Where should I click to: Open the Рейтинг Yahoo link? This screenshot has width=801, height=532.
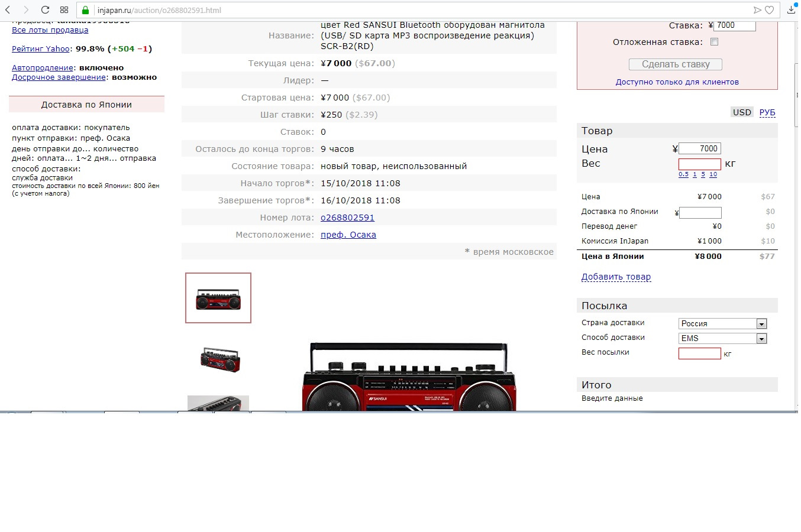click(x=41, y=49)
